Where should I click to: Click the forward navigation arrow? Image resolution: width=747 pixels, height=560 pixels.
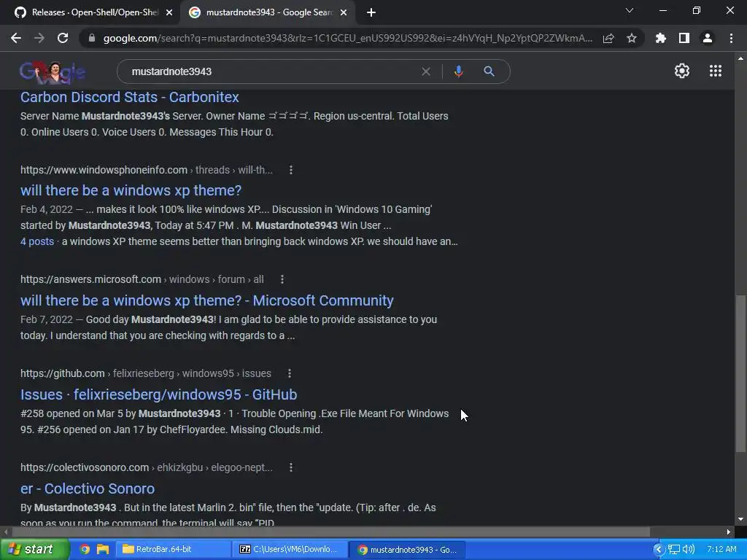39,38
